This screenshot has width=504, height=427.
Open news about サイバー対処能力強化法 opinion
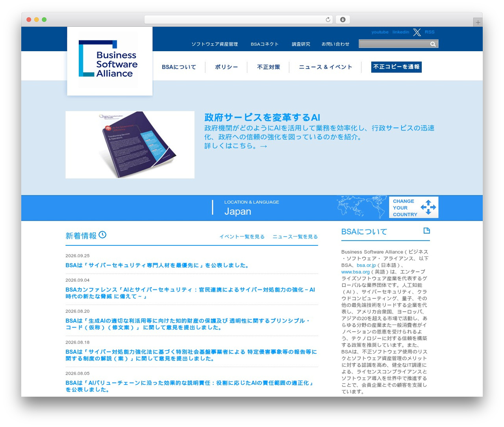(x=191, y=355)
